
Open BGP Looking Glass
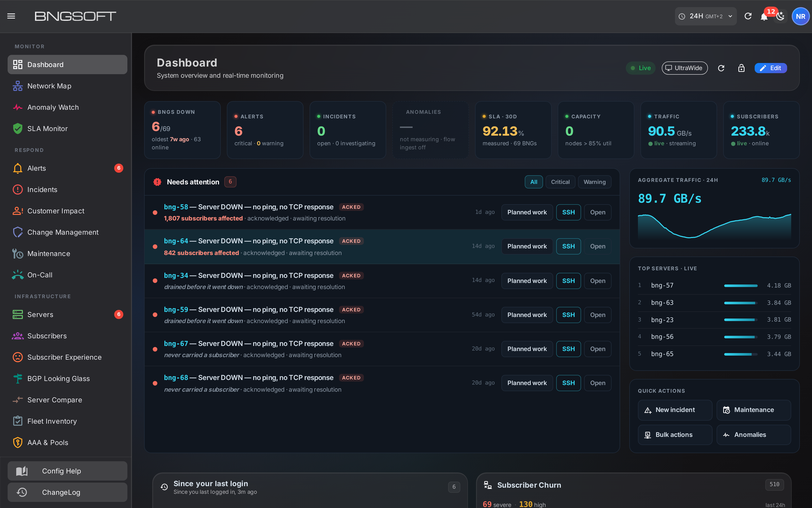tap(67, 379)
